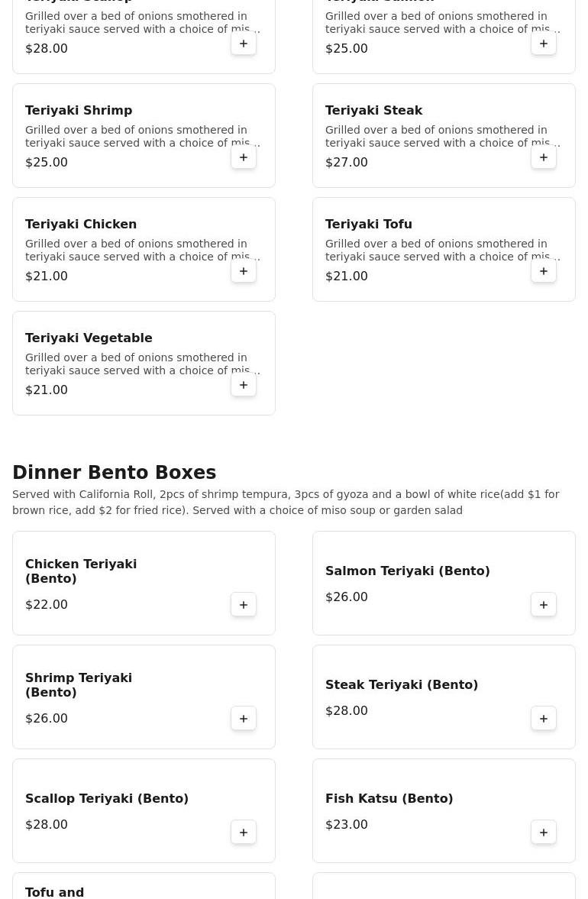This screenshot has width=588, height=899.
Task: Add Teriyaki Vegetable to cart
Action: click(x=244, y=385)
